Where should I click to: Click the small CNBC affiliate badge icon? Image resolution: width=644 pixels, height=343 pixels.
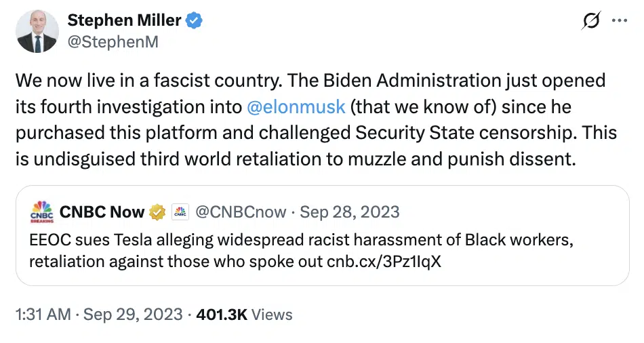tap(180, 212)
